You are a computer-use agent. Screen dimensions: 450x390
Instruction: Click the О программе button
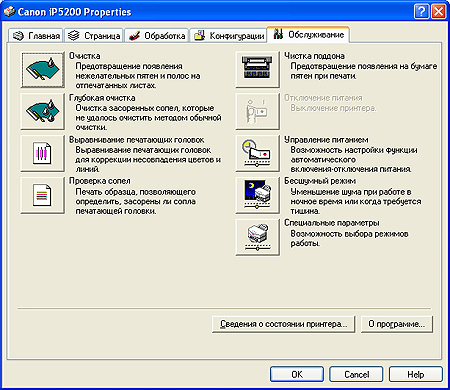coord(397,324)
